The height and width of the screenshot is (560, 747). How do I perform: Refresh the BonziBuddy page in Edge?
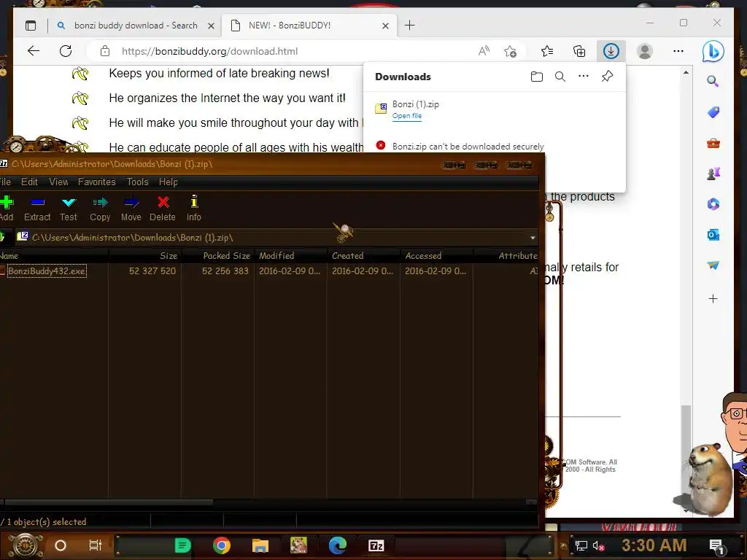coord(66,51)
